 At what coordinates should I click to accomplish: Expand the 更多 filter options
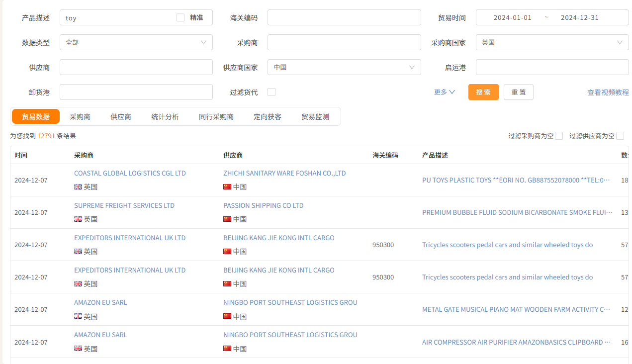445,92
